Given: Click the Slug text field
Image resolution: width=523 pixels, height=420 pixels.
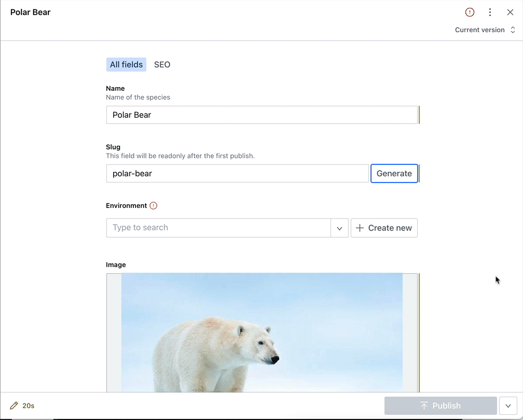Looking at the screenshot, I should [238, 173].
